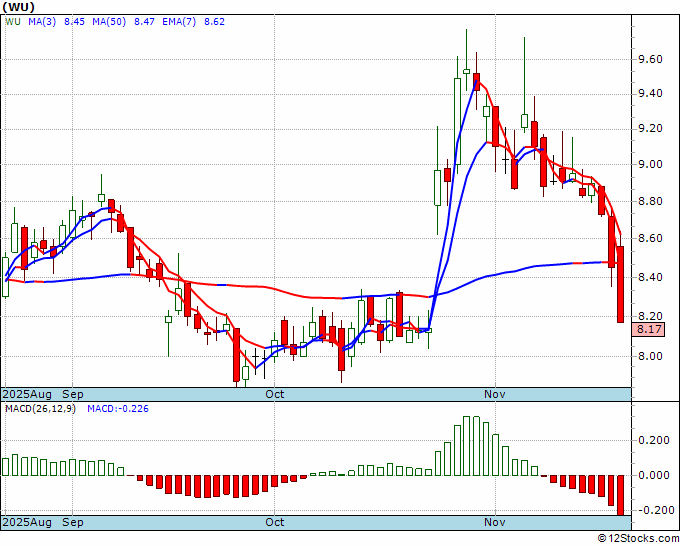Click the 8.00 price axis label
This screenshot has height=546, width=680.
(x=650, y=356)
